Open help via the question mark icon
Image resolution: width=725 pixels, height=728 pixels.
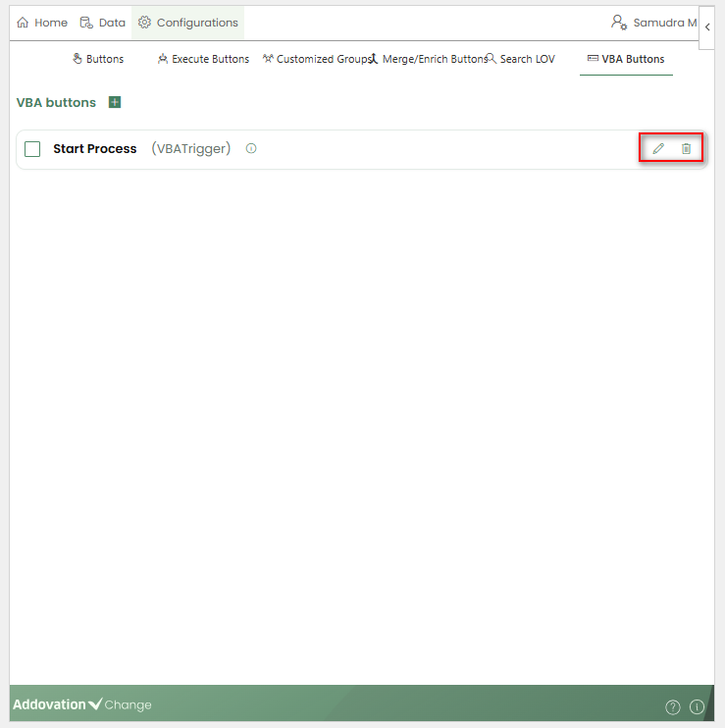coord(673,706)
